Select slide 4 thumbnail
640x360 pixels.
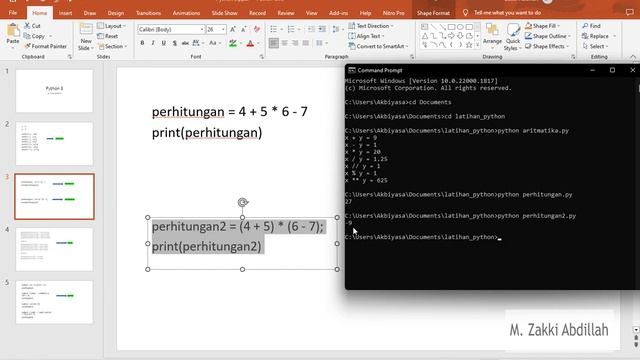(x=54, y=249)
